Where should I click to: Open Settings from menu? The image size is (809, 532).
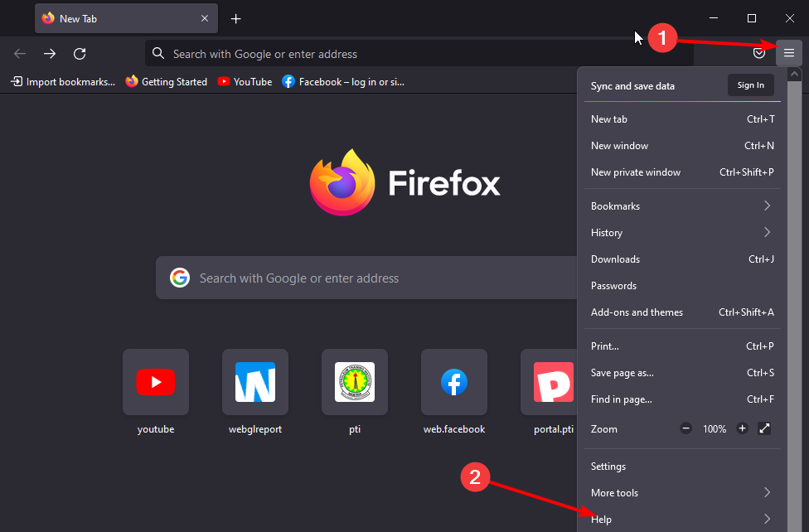tap(682, 467)
